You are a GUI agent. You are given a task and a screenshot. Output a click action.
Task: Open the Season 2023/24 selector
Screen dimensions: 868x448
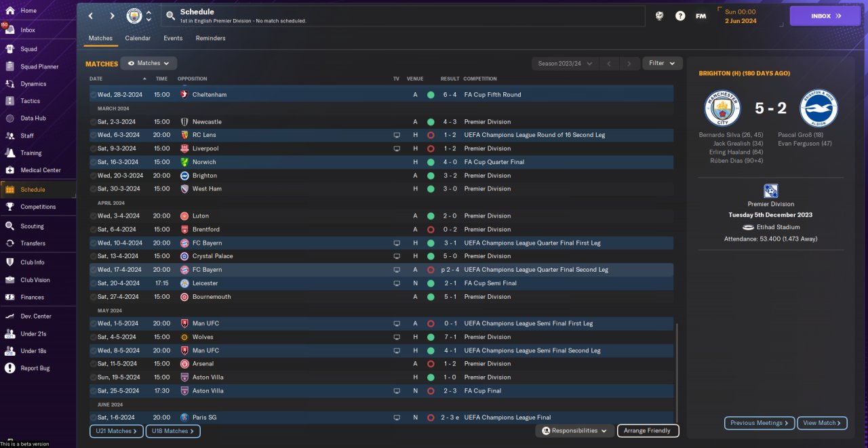pos(564,64)
